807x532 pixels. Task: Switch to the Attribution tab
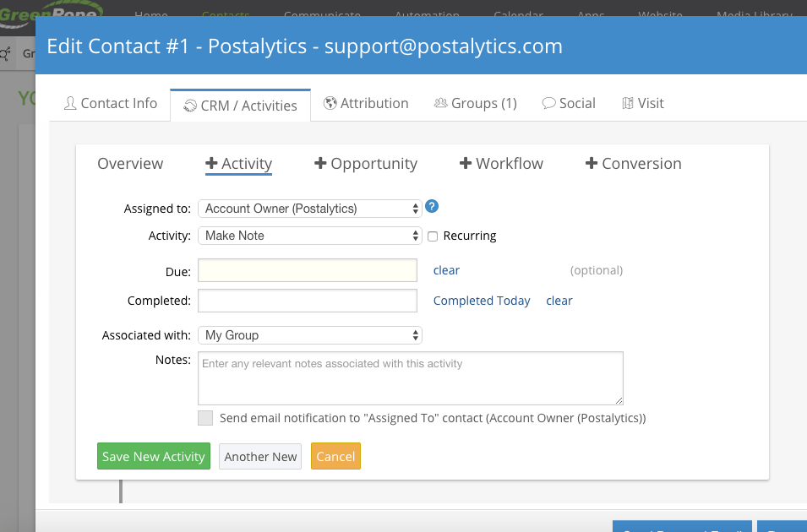366,103
